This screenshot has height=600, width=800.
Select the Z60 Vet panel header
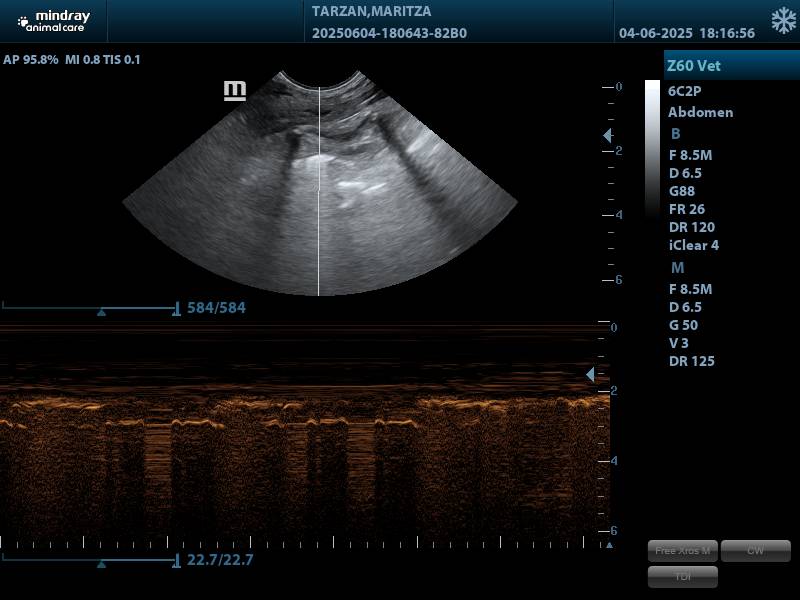coord(732,66)
